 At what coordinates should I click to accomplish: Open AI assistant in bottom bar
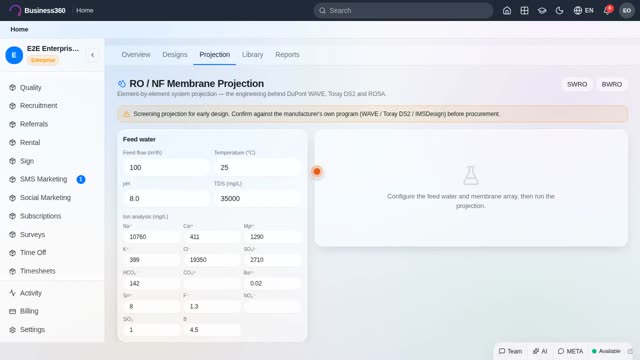(540, 351)
